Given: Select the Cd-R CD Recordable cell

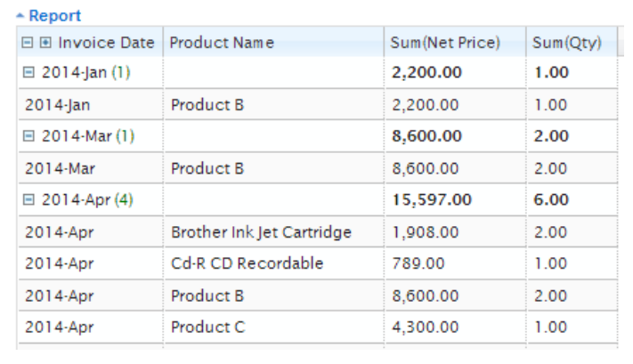Looking at the screenshot, I should [247, 263].
